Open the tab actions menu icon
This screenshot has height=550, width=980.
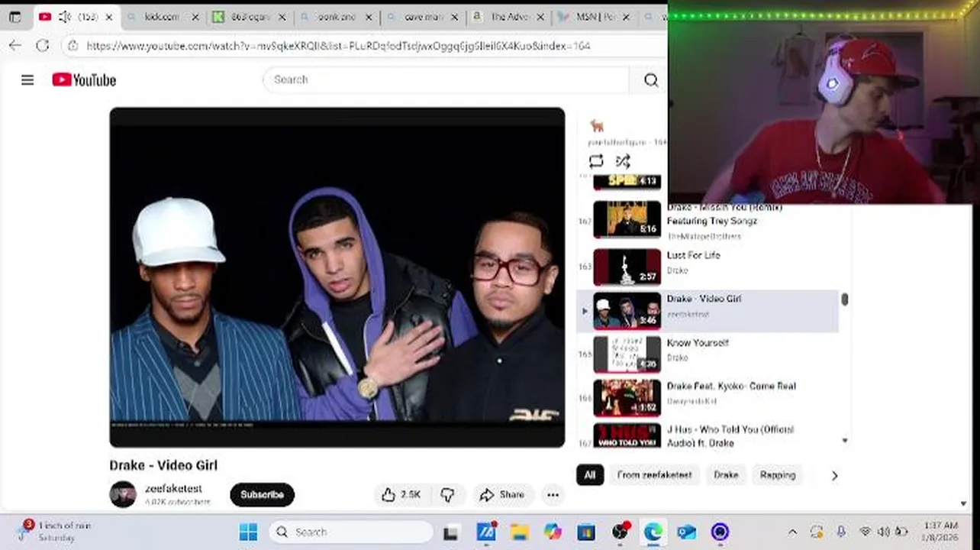tap(15, 16)
